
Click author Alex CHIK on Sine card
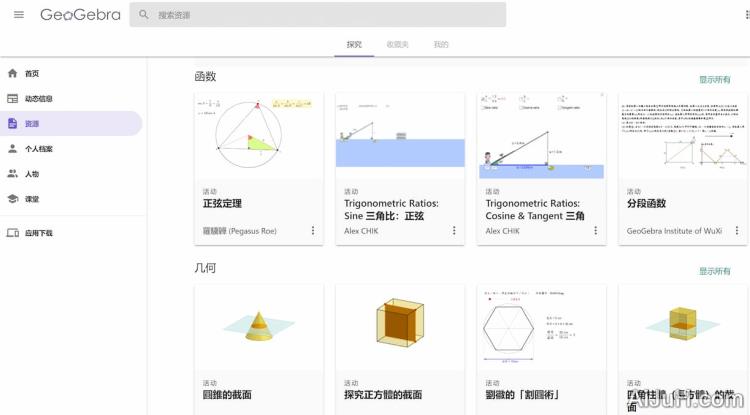(x=361, y=231)
